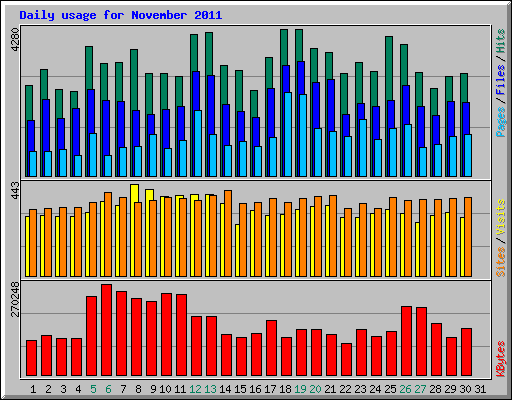The height and width of the screenshot is (400, 512).
Task: Click day label 26 on the x-axis
Action: click(x=405, y=389)
